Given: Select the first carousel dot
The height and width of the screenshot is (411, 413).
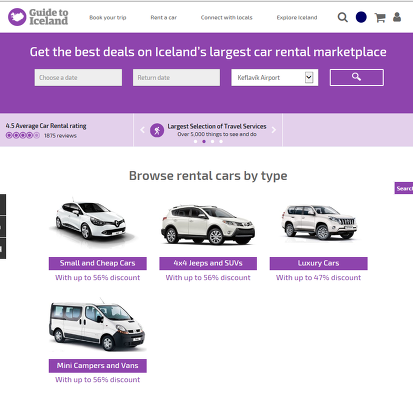Looking at the screenshot, I should 195,142.
